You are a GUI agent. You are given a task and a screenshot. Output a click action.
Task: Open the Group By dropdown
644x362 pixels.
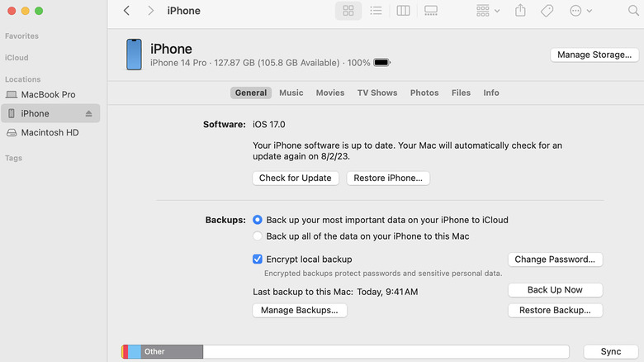click(x=488, y=11)
